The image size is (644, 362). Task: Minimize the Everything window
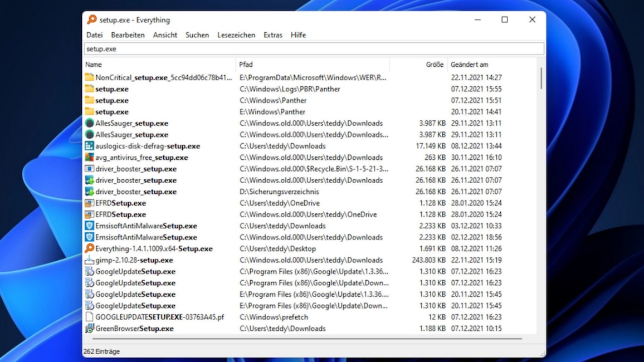pyautogui.click(x=477, y=19)
